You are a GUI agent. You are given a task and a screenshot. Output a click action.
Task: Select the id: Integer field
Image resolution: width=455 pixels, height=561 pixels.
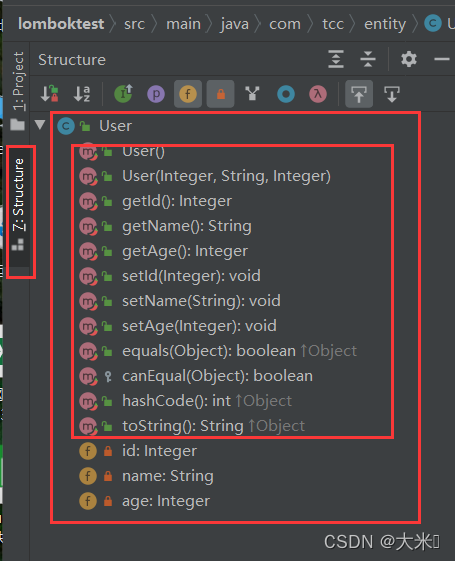click(160, 451)
